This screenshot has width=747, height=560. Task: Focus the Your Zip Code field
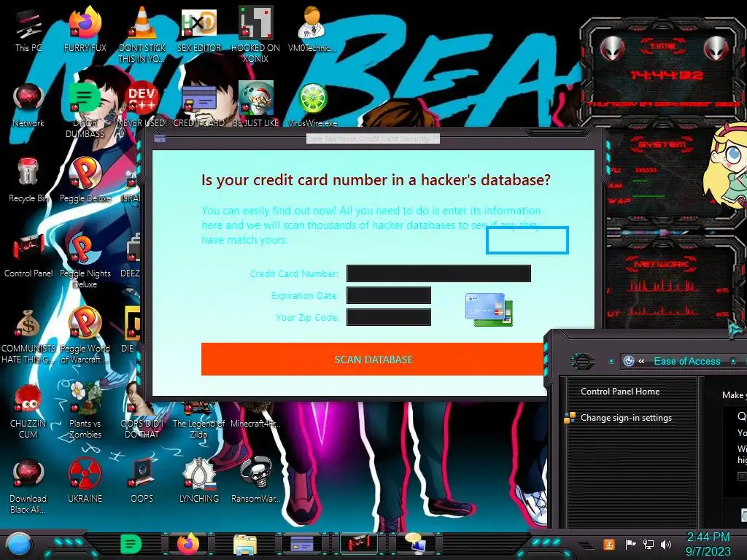pyautogui.click(x=388, y=317)
